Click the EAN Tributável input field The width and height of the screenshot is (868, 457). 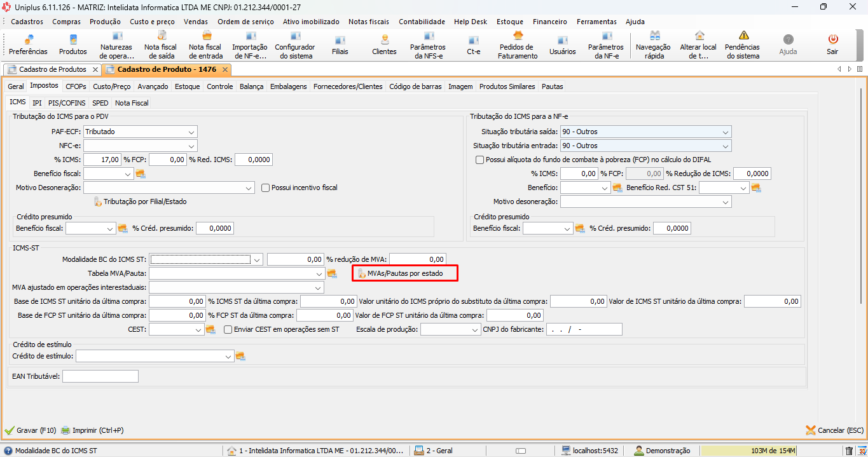[100, 376]
